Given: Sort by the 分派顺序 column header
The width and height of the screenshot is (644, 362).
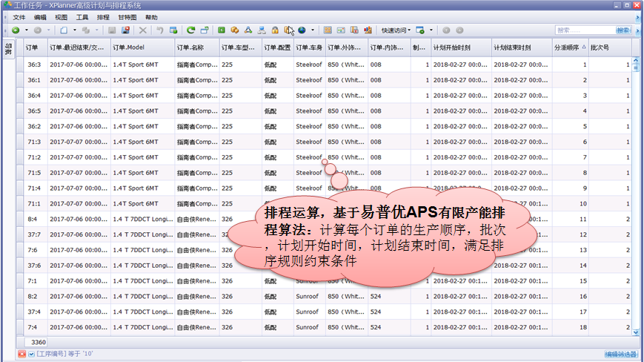Looking at the screenshot, I should pos(570,47).
